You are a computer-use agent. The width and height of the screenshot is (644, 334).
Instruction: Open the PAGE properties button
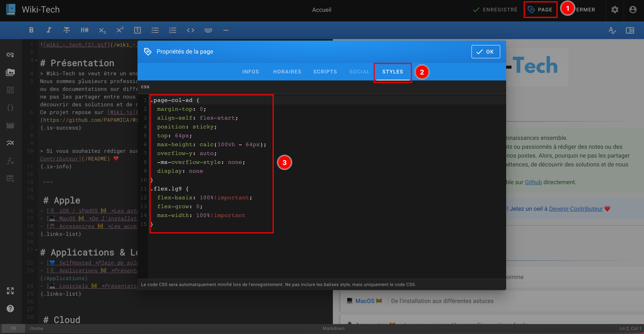point(540,10)
